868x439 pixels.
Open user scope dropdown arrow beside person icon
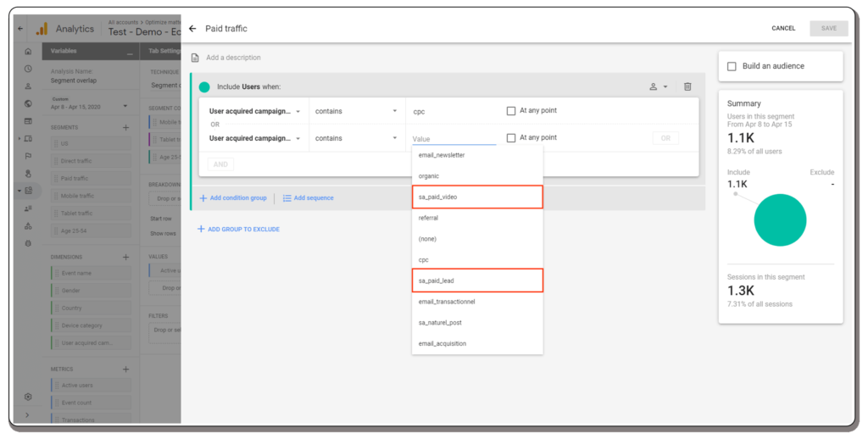pyautogui.click(x=665, y=87)
